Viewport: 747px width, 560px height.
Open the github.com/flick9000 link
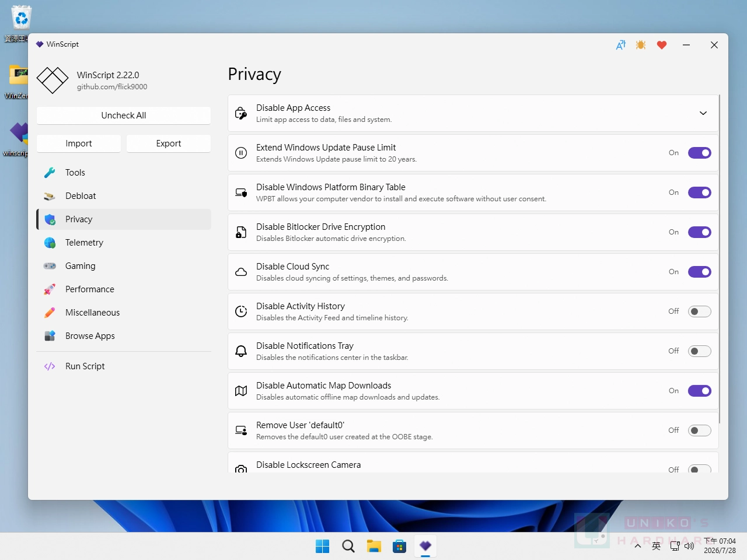pyautogui.click(x=112, y=87)
